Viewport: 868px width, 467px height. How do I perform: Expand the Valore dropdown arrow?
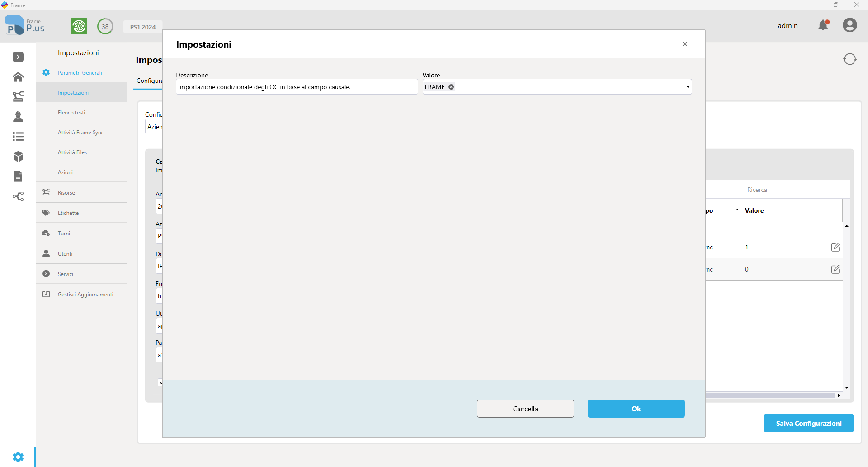coord(688,87)
